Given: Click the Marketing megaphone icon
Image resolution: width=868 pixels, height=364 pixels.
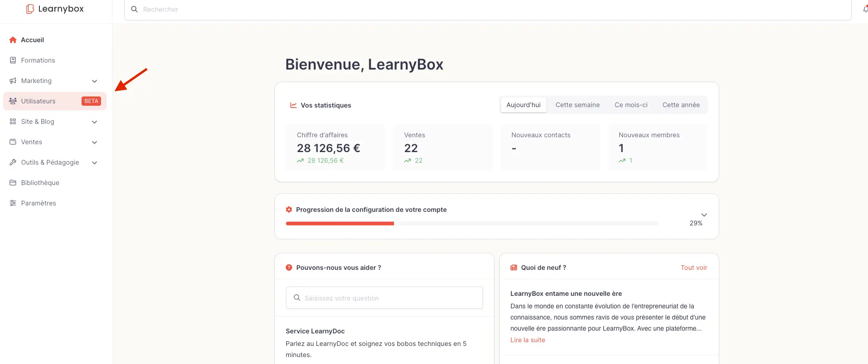Looking at the screenshot, I should (x=13, y=81).
